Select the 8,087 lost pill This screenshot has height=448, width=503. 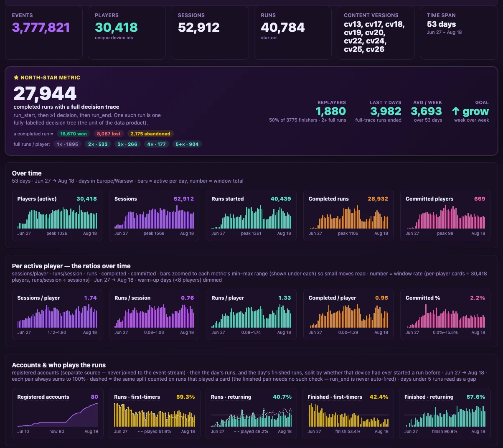(109, 134)
